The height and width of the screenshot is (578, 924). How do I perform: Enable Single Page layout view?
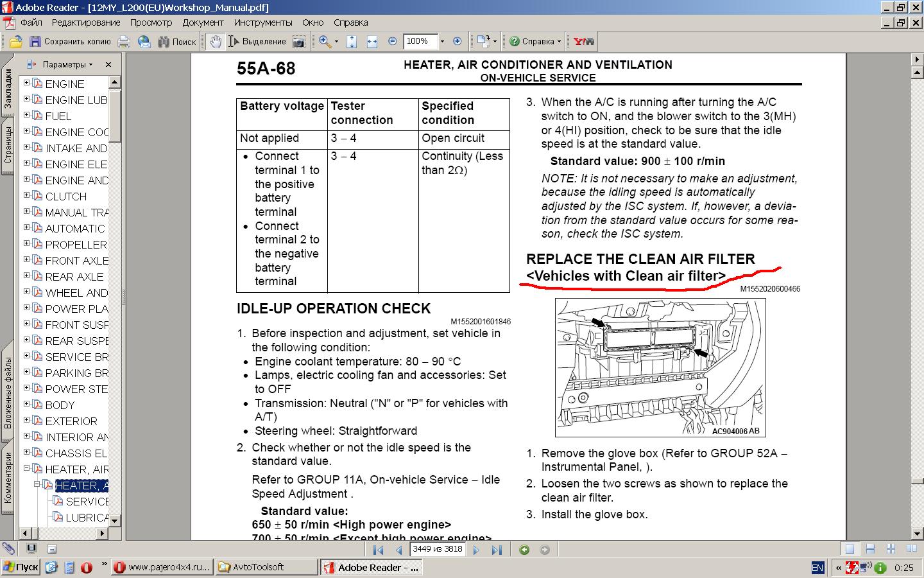coord(850,549)
